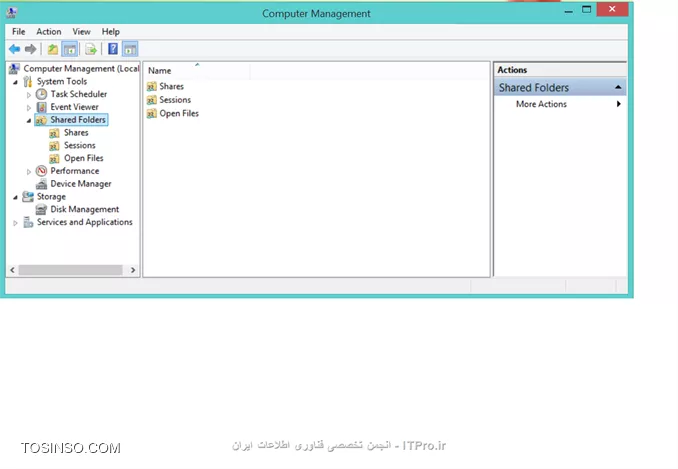The width and height of the screenshot is (678, 469).
Task: Collapse the System Tools tree node
Action: (x=16, y=82)
